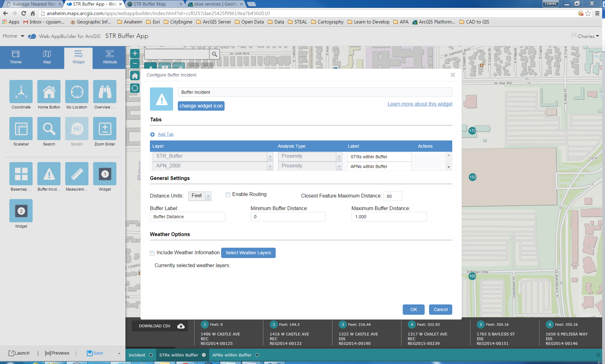Open Learn more about this widget link
This screenshot has width=605, height=364.
[x=420, y=104]
